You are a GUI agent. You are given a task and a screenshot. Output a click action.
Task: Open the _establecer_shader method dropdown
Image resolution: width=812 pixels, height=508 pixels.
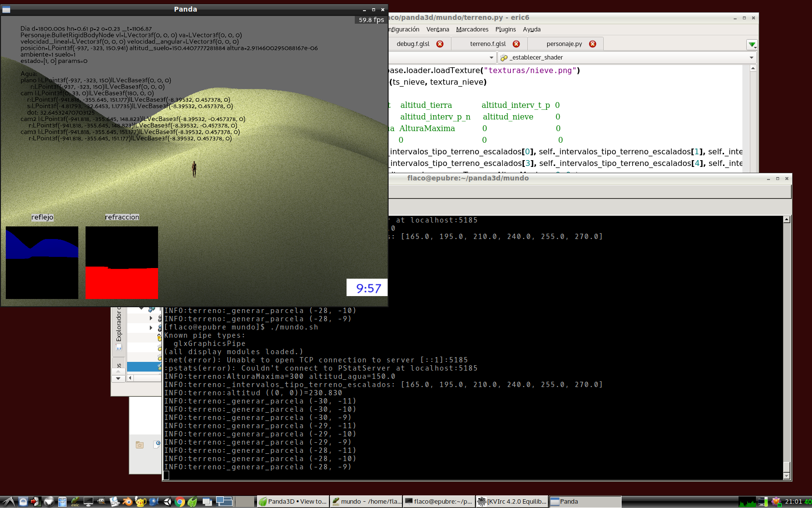pyautogui.click(x=627, y=58)
